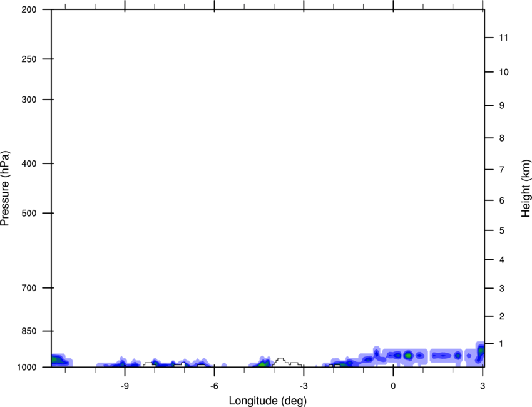Click the 400 pressure tick label

coord(29,163)
